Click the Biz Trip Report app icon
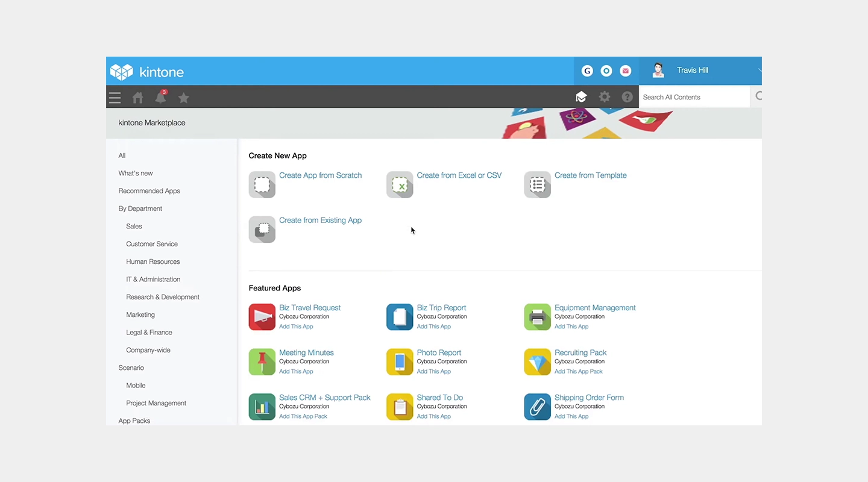 tap(400, 317)
